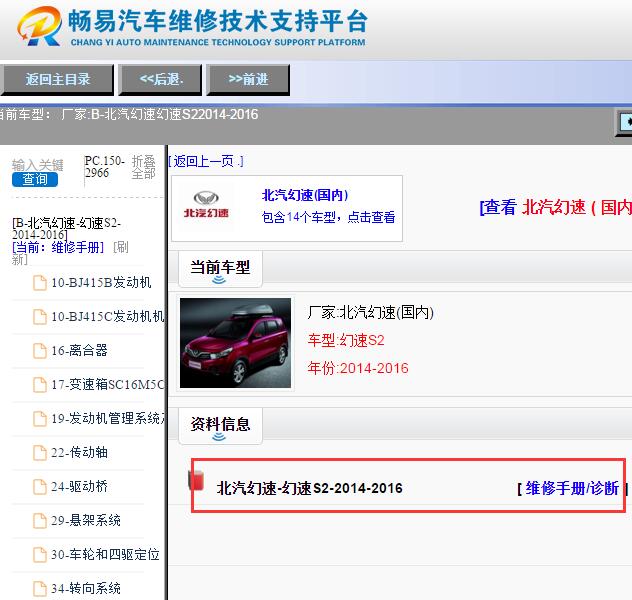Click the red book icon beside 北汽幻速-幻速S2-2014-2016
Viewport: 632px width, 600px height.
click(196, 480)
